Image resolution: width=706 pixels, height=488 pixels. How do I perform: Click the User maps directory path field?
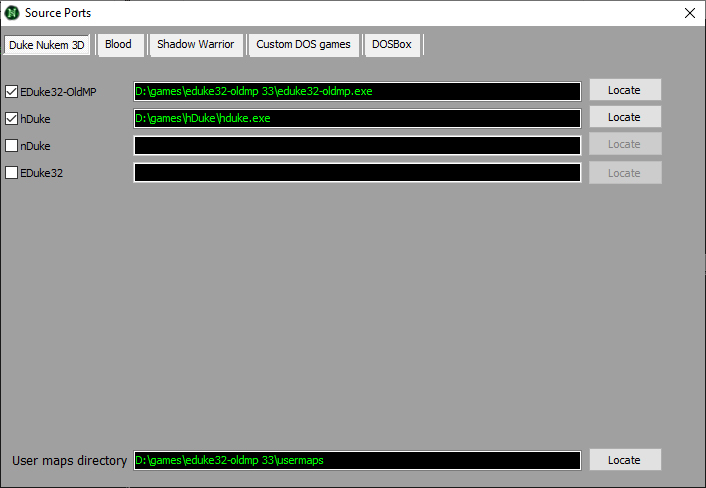[x=358, y=461]
